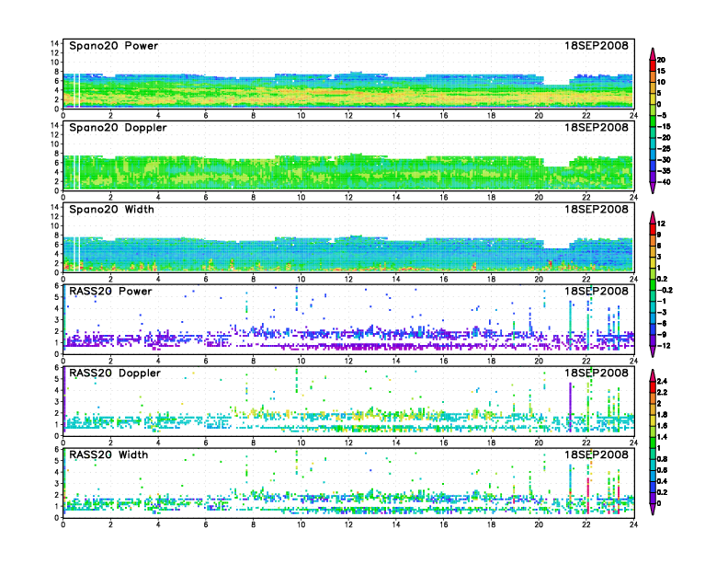Click tall magenta spike in RASS20 Width plot
Viewport: 728px width, 563px height.
pos(587,495)
